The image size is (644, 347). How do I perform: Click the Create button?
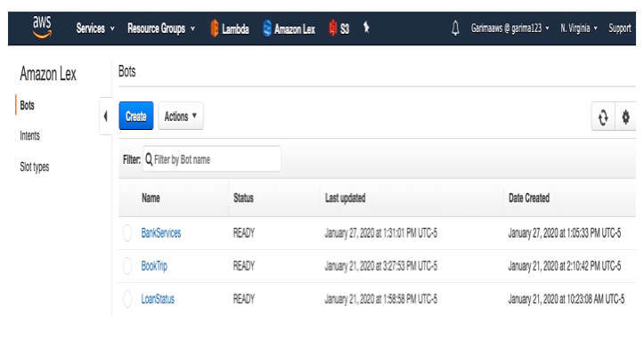tap(136, 116)
